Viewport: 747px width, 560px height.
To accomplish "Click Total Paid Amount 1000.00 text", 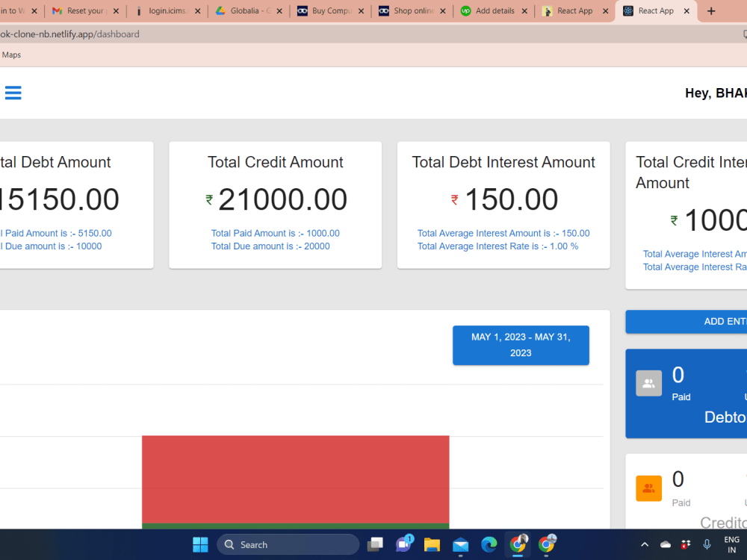I will click(276, 233).
